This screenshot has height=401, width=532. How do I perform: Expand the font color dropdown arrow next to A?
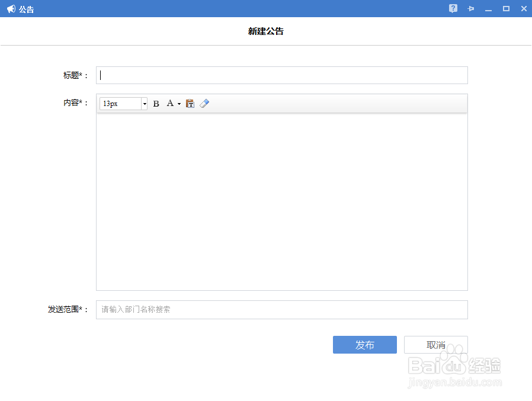[x=178, y=103]
